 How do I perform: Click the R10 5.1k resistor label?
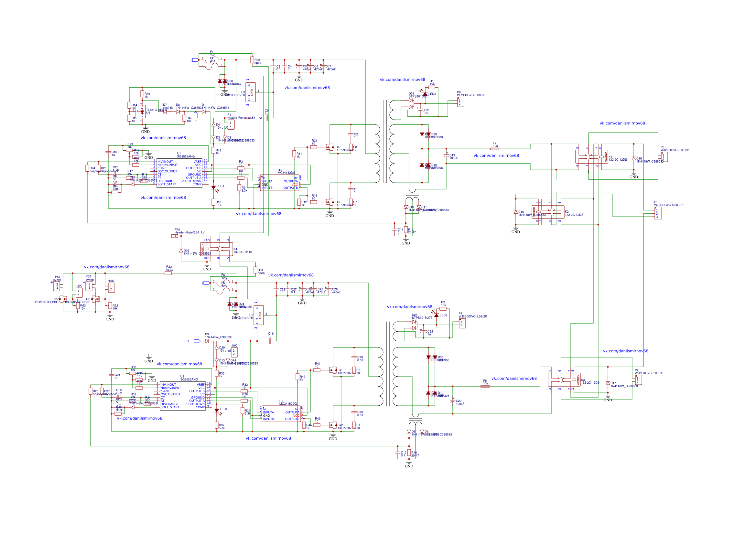(219, 204)
